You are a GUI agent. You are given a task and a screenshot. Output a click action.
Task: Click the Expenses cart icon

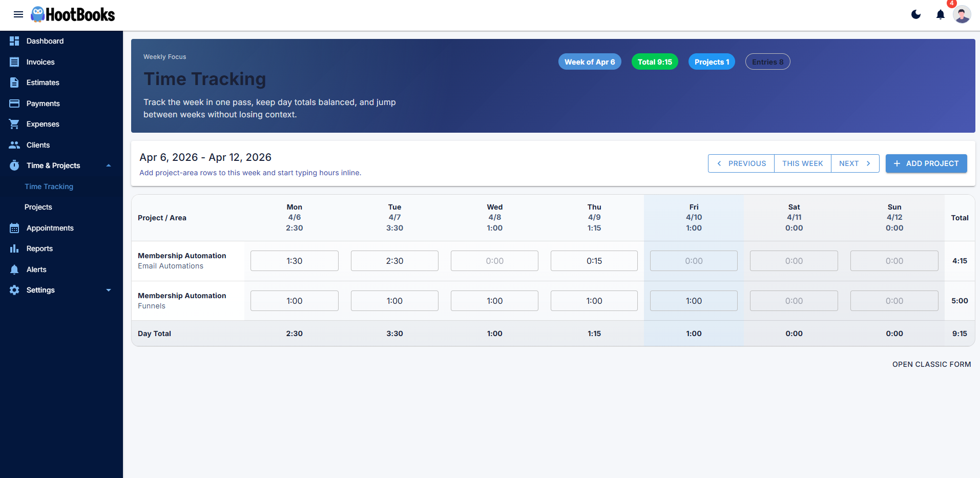click(x=14, y=124)
